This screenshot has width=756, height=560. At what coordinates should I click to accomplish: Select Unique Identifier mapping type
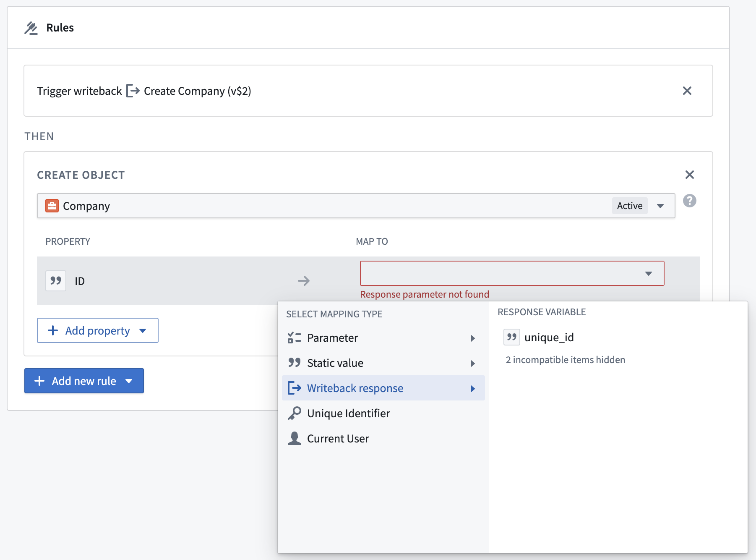pyautogui.click(x=383, y=413)
